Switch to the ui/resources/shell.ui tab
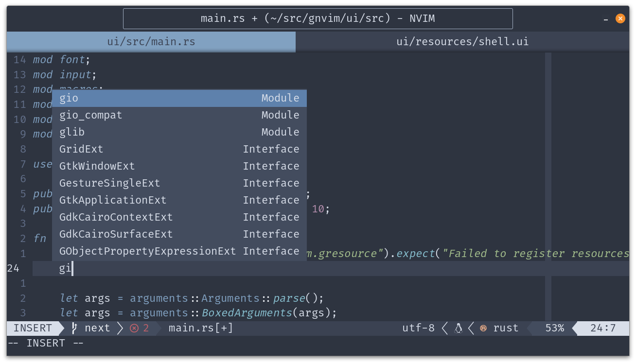Viewport: 636px width, 364px height. coord(462,42)
